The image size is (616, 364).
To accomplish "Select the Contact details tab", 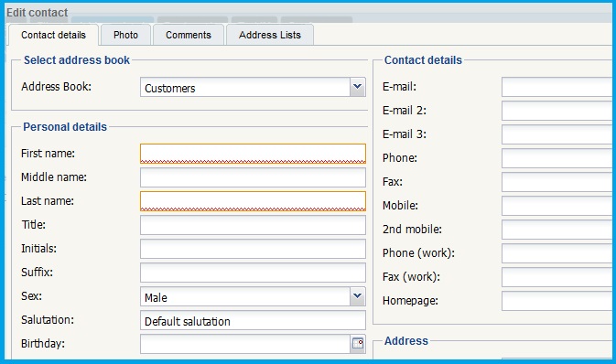I will coord(53,35).
